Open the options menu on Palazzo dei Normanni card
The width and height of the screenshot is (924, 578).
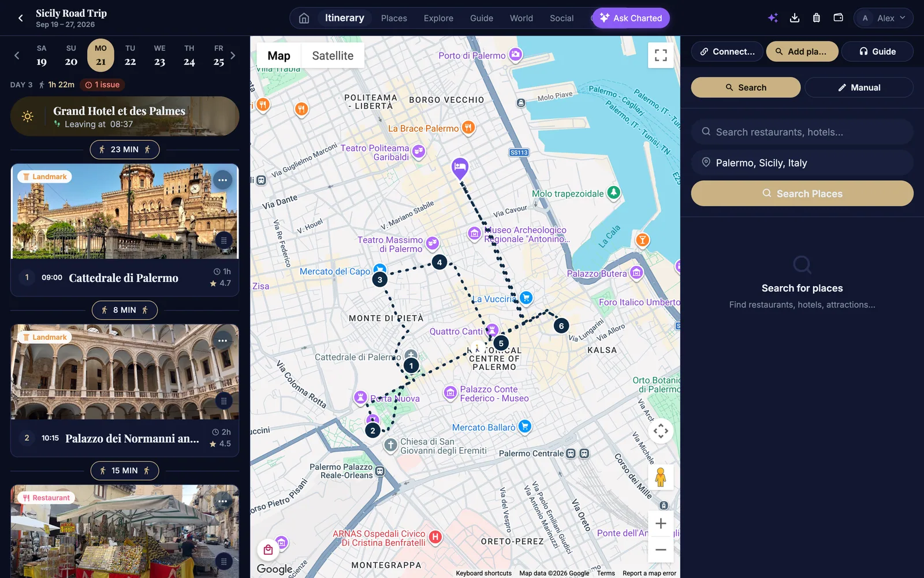point(222,341)
